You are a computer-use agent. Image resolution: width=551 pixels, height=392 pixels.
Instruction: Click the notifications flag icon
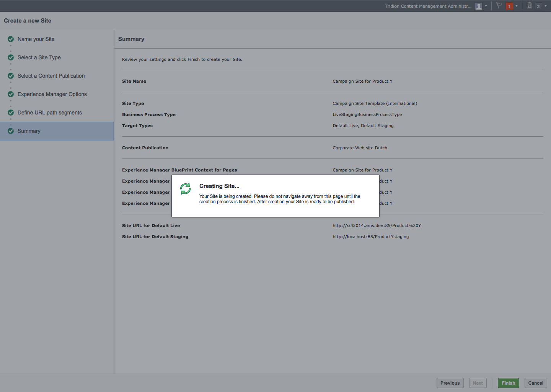click(499, 6)
